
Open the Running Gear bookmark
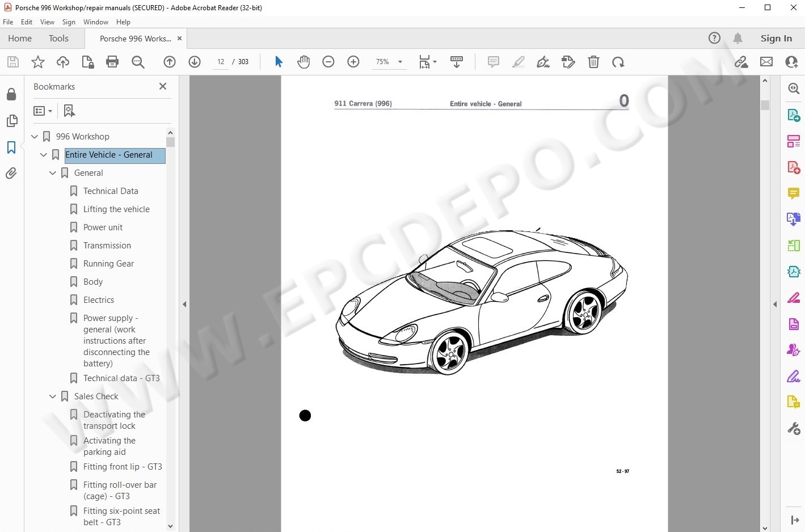click(x=108, y=264)
